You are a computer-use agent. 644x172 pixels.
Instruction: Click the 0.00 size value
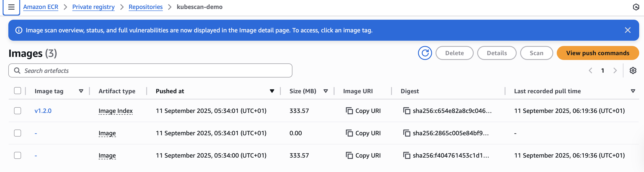tap(295, 133)
